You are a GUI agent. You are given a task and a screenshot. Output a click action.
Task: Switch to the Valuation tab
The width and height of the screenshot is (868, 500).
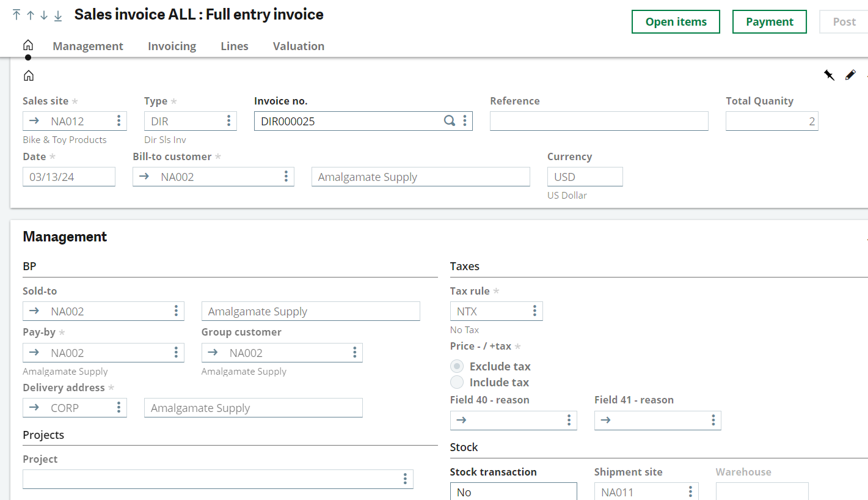pos(299,46)
